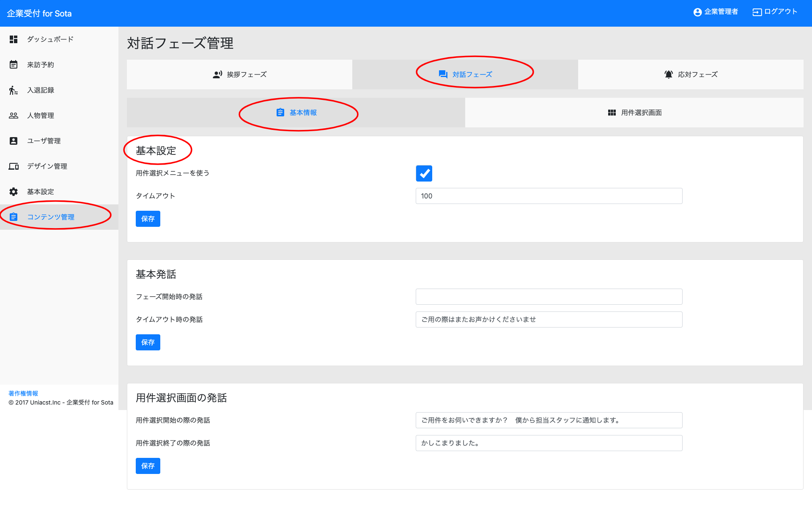Click the devices icon beside デザイン管理
This screenshot has height=515, width=812.
coord(14,166)
